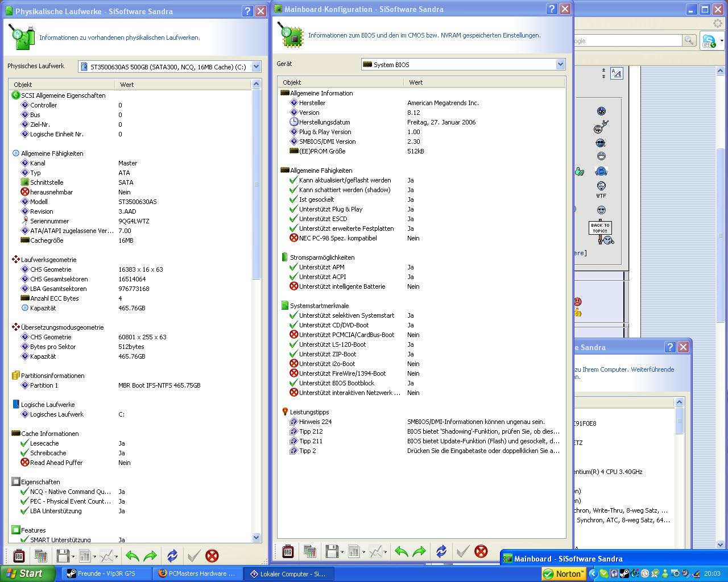
Task: Click the font size A/A icon in browser
Action: coord(617,73)
